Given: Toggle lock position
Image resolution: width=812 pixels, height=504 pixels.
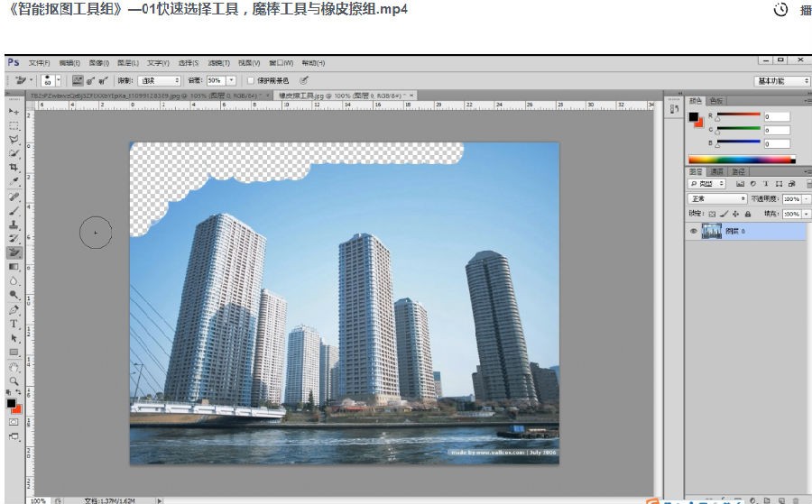Looking at the screenshot, I should pyautogui.click(x=736, y=214).
